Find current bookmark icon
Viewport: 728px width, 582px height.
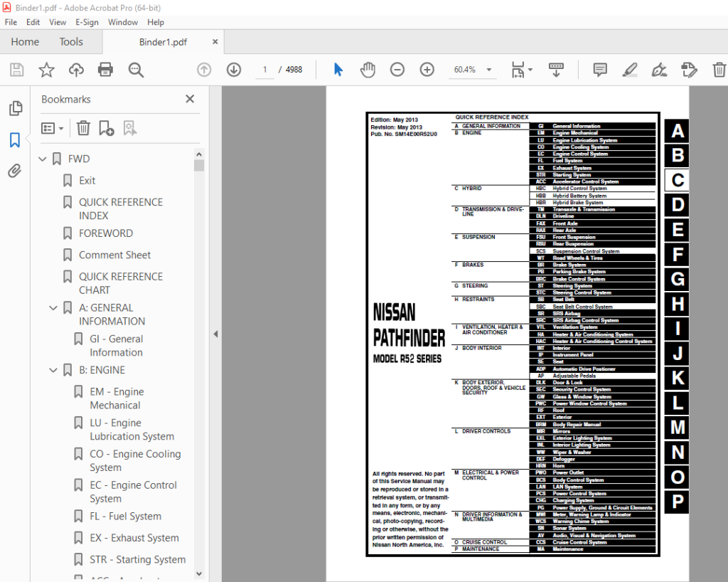click(130, 128)
